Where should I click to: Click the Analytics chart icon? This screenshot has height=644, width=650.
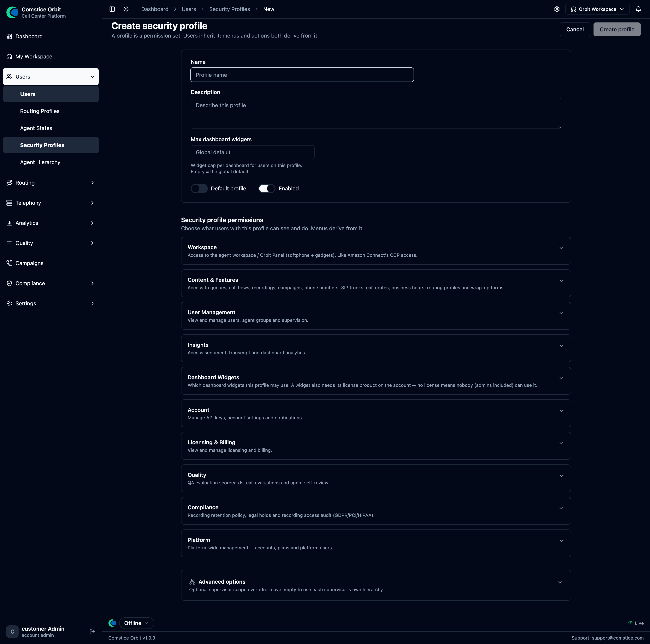tap(9, 223)
